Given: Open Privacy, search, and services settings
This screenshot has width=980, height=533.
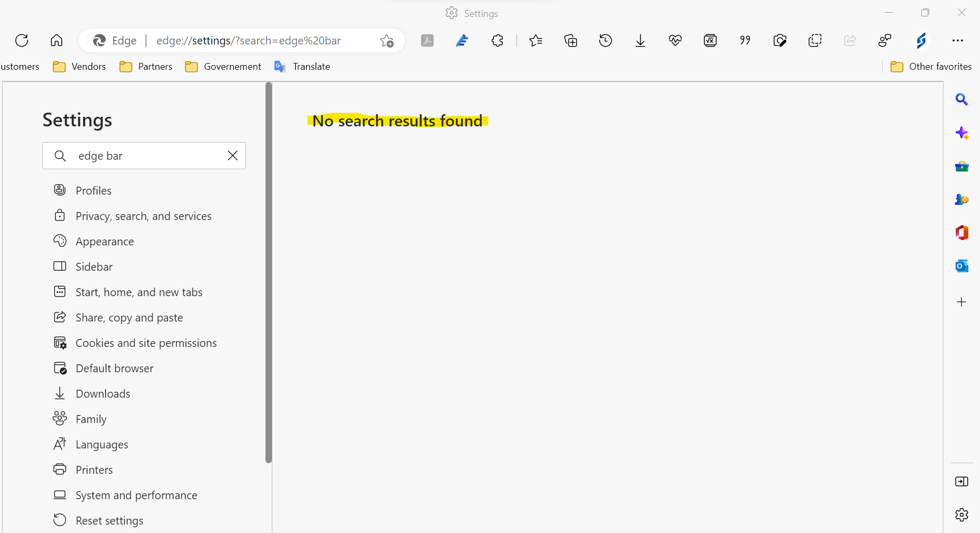Looking at the screenshot, I should pos(132,216).
